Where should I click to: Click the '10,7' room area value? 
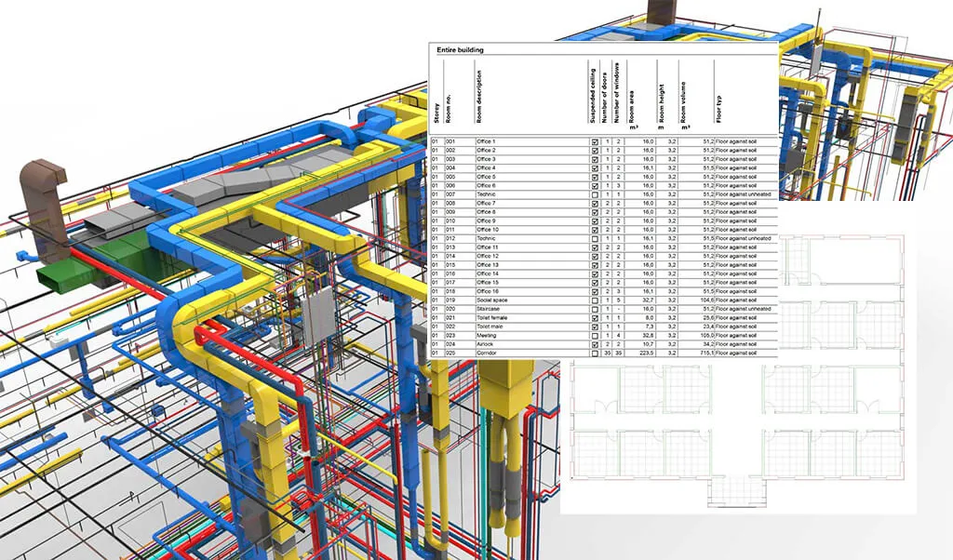[648, 344]
